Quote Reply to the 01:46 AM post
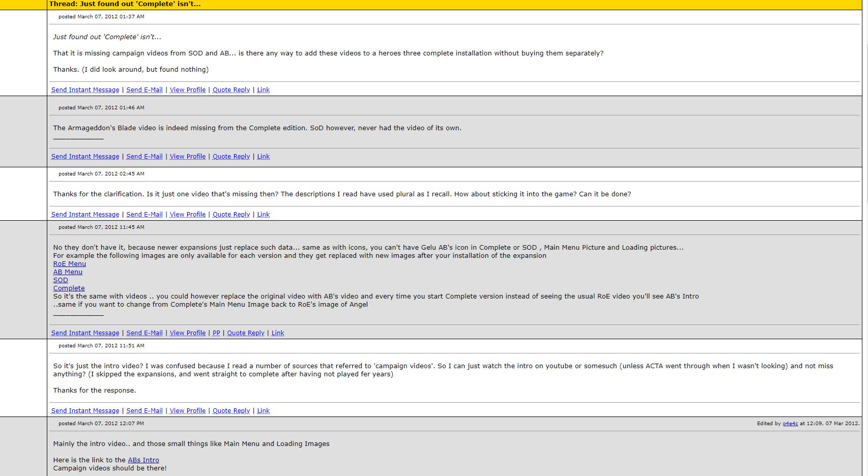Viewport: 868px width, 476px height. (231, 157)
